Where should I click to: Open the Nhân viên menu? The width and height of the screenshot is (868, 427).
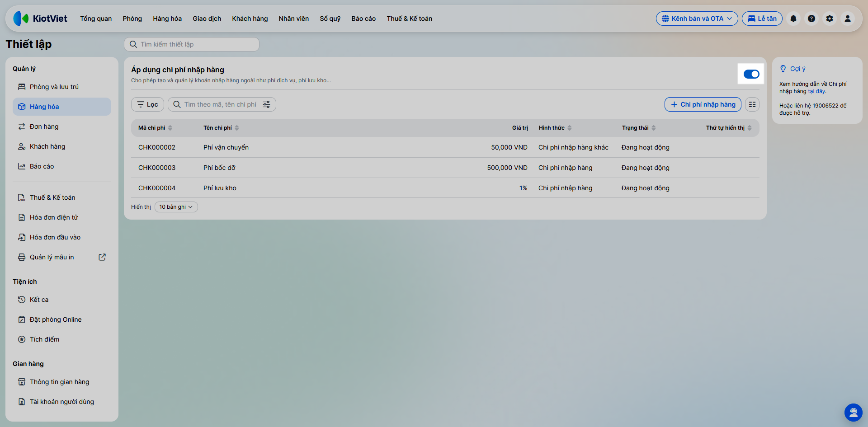[294, 19]
